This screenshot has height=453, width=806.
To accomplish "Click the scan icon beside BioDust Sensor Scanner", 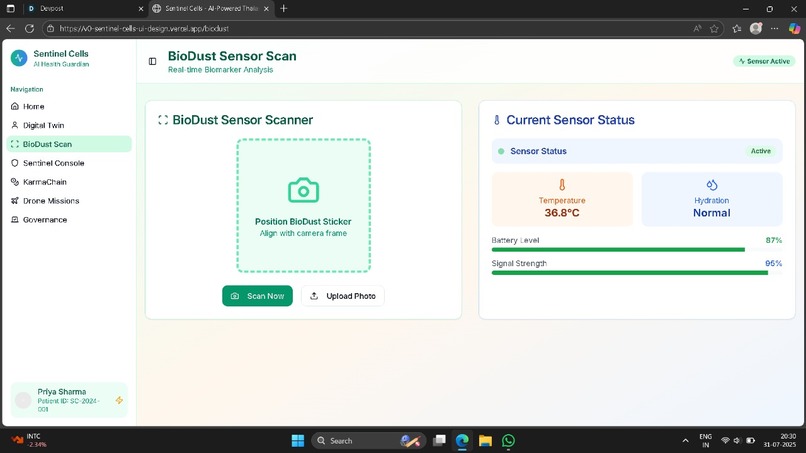I will click(x=163, y=120).
